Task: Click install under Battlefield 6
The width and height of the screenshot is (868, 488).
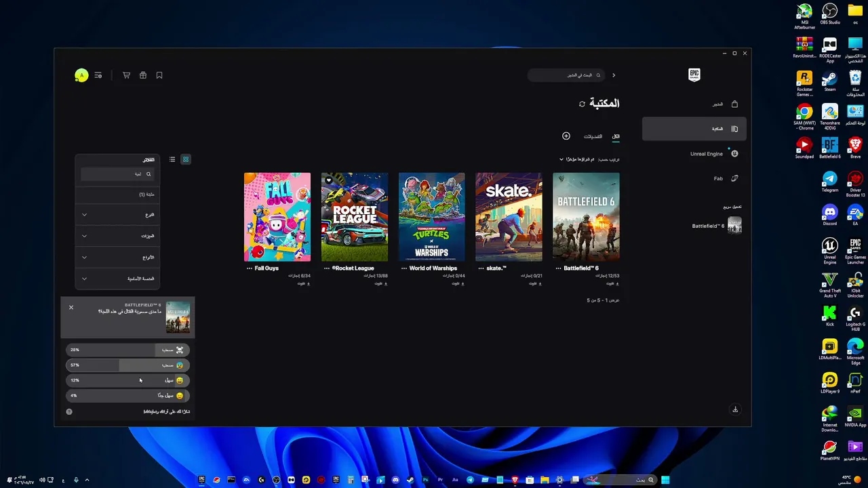Action: [612, 283]
